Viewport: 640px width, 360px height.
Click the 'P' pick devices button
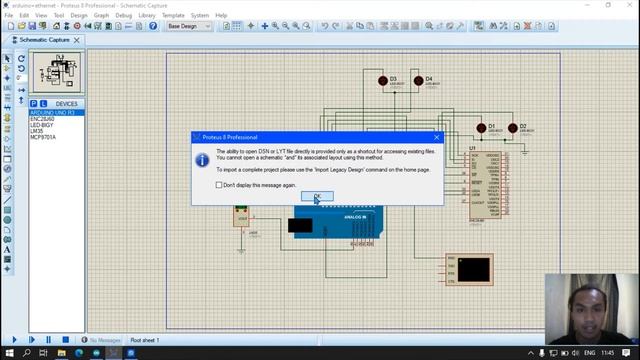(x=34, y=104)
